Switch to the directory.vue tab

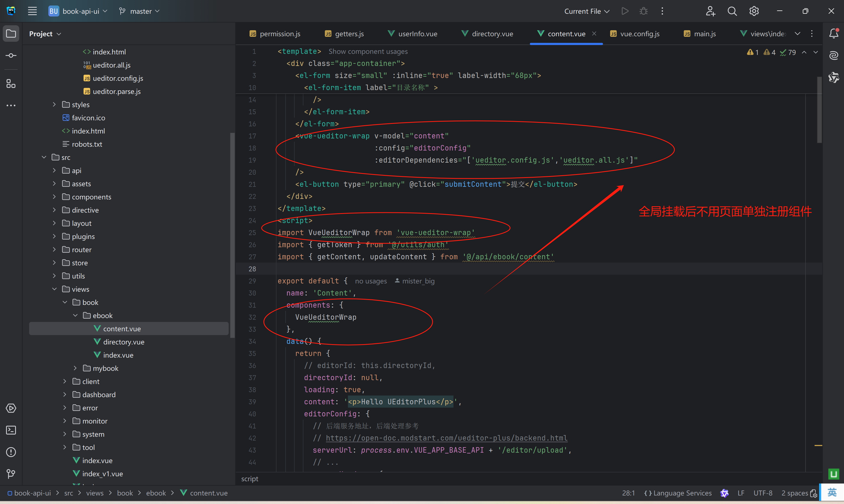(492, 34)
